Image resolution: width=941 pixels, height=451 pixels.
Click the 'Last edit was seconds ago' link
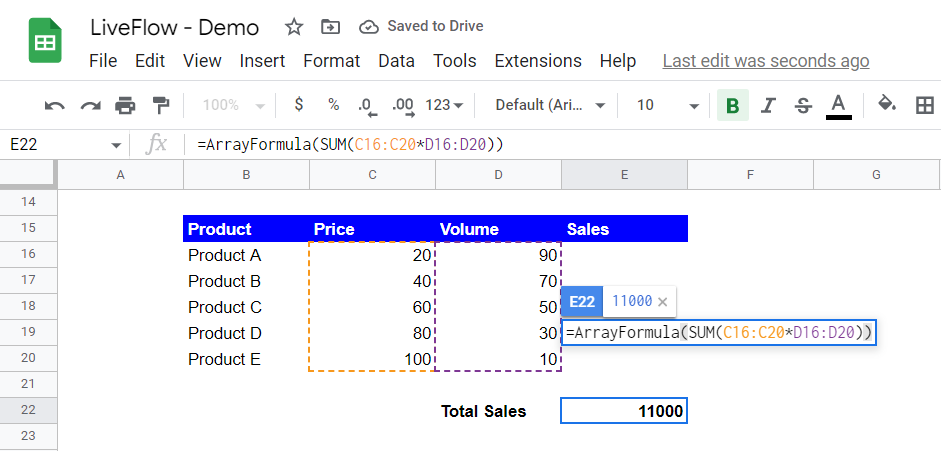(766, 61)
